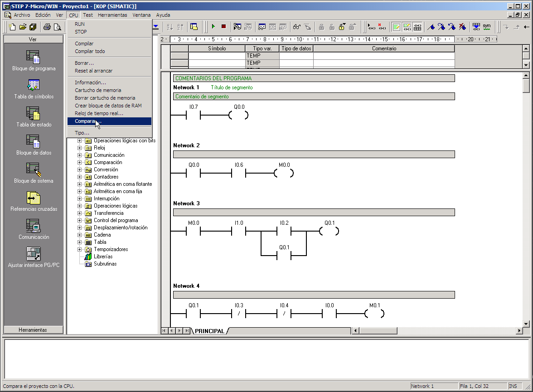Click the Program status monitor icon

pos(237,27)
